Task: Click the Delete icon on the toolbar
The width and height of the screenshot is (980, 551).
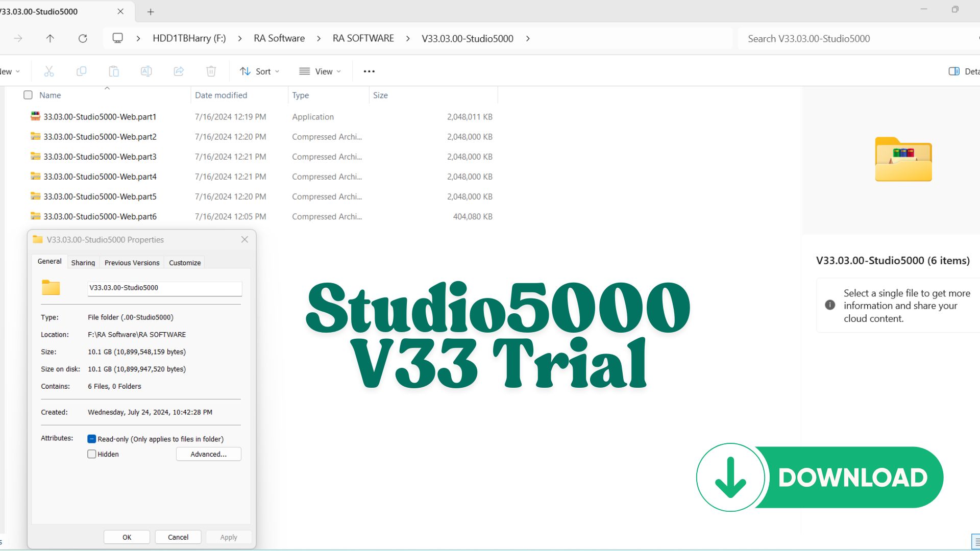Action: [211, 71]
